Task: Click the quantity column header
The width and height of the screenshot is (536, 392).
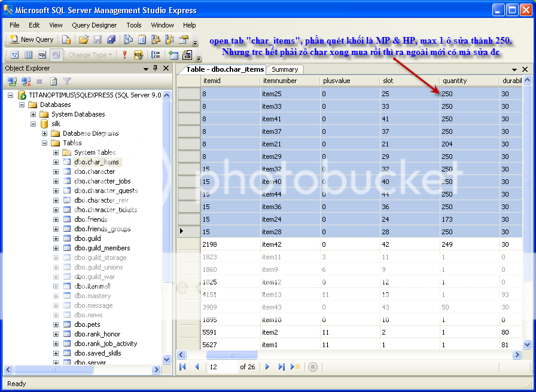Action: click(x=470, y=81)
